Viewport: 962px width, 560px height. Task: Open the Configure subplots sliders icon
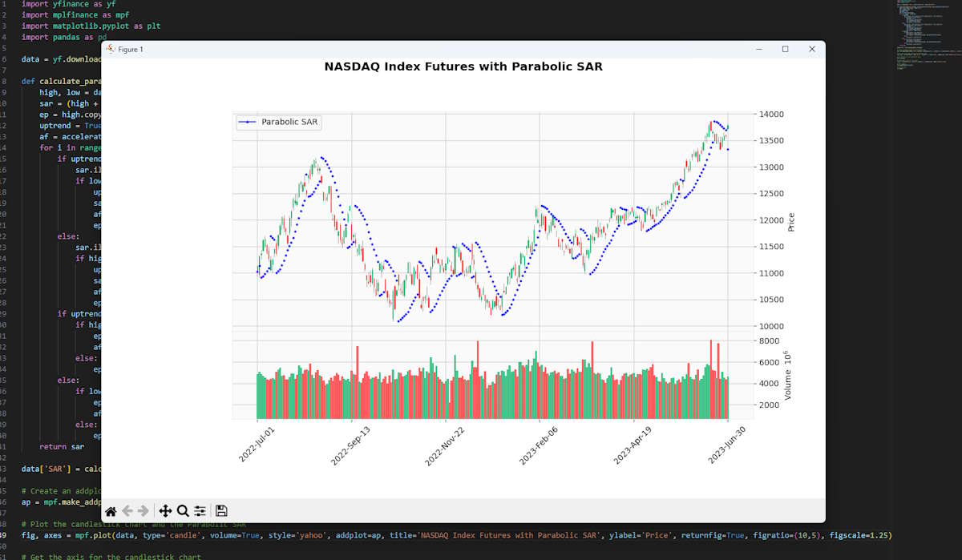[x=200, y=511]
